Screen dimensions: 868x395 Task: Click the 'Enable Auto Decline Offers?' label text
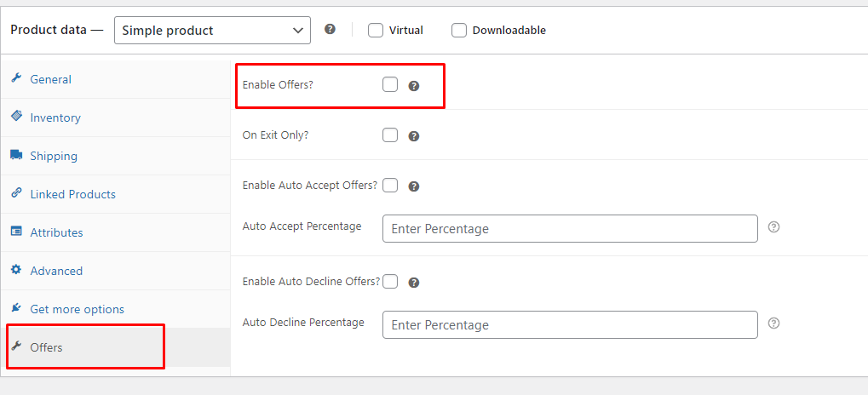tap(311, 281)
